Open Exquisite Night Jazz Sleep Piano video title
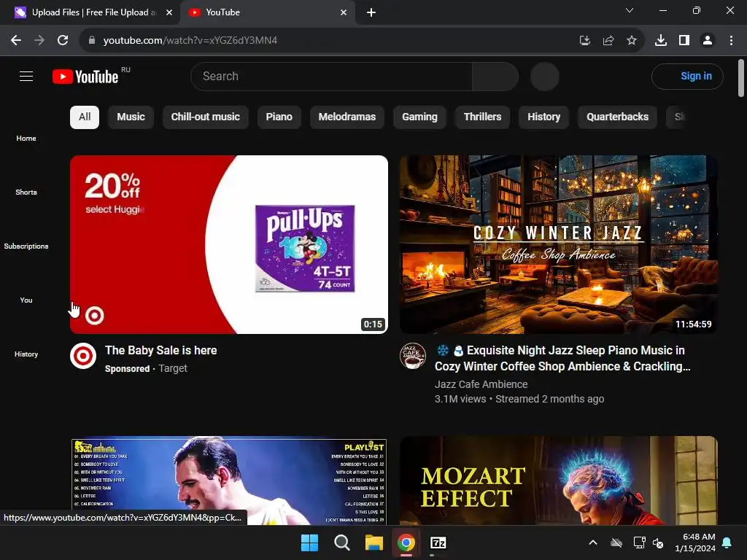The width and height of the screenshot is (747, 560). click(x=562, y=358)
